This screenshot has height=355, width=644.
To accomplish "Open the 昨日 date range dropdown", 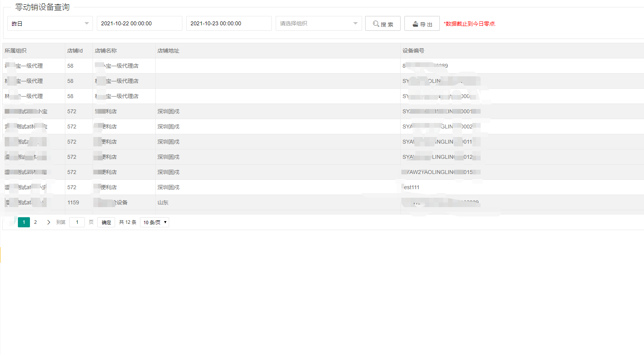I will coord(50,24).
